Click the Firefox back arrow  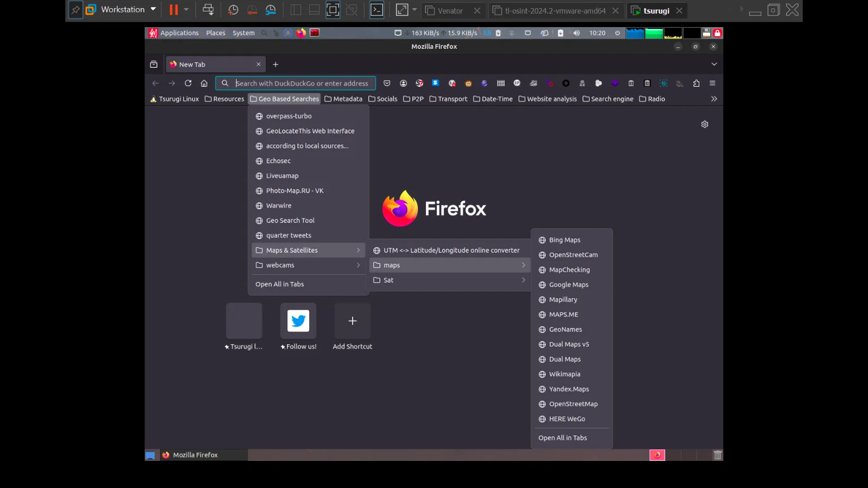156,84
